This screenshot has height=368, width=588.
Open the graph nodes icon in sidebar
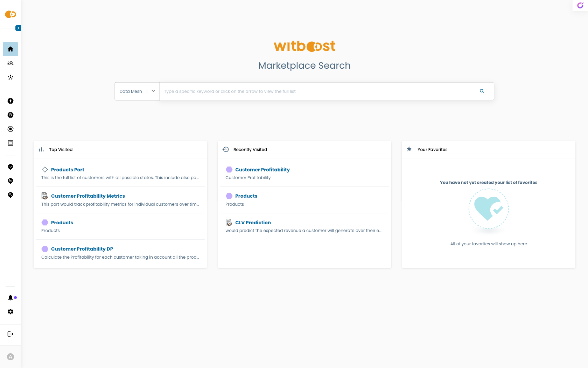10,77
